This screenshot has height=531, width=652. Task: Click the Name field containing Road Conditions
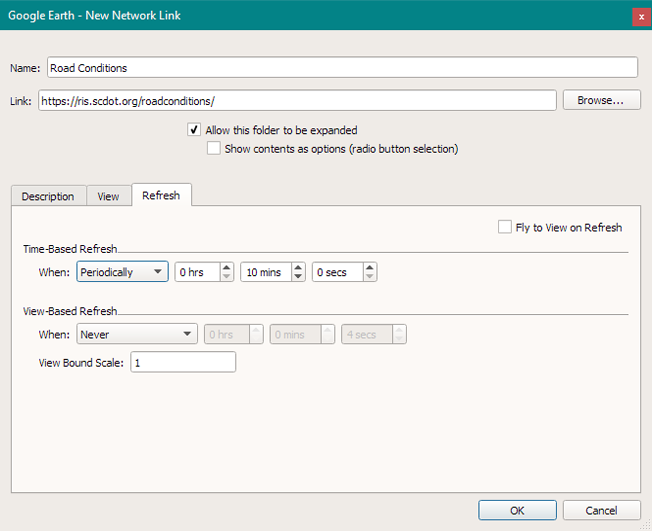342,67
